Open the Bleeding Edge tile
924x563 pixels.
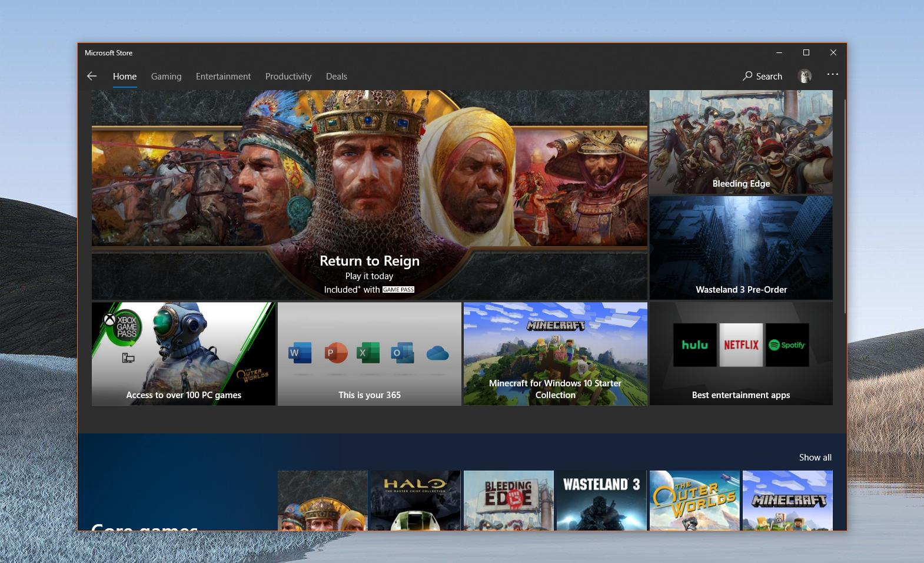[x=741, y=142]
